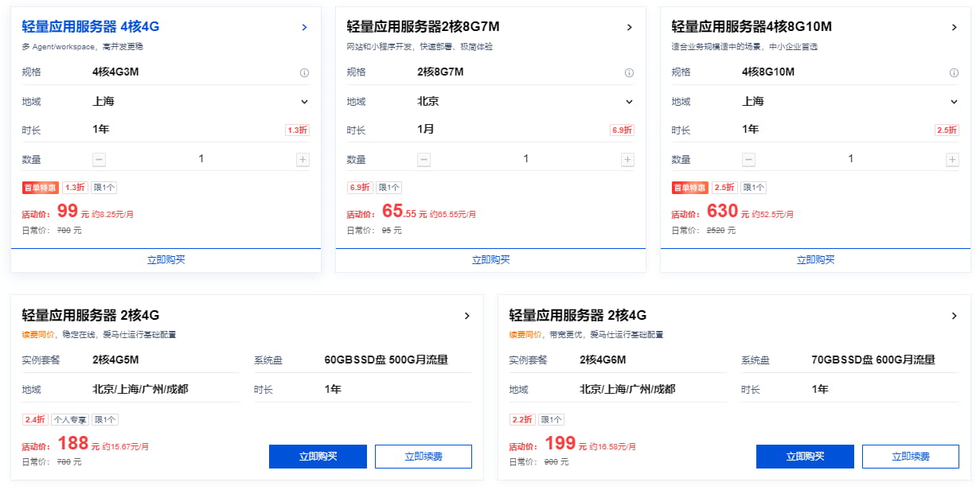Click quantity field on the 2核8G7M card

coord(525,159)
